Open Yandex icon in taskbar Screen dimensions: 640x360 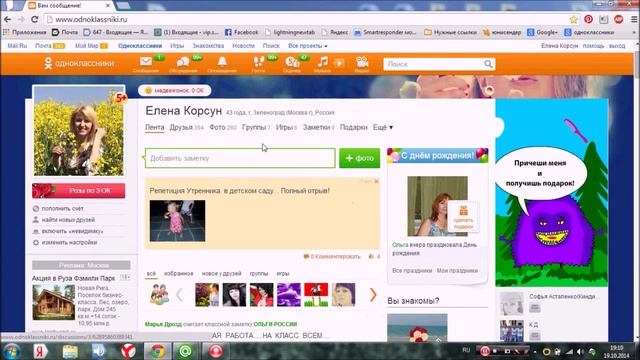pos(40,351)
